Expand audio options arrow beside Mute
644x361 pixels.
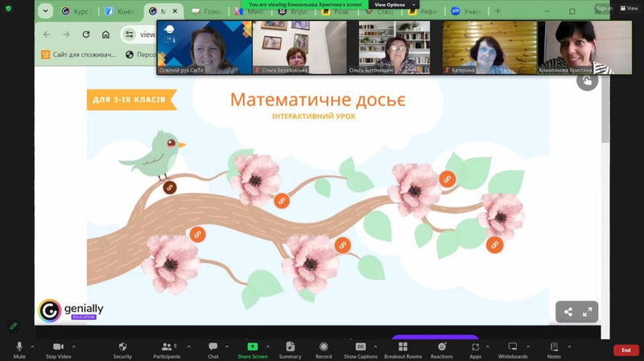[32, 347]
